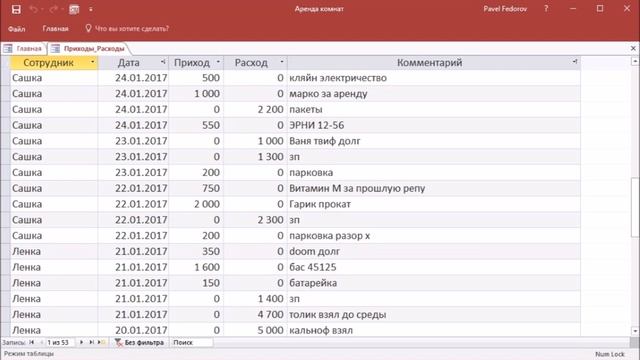This screenshot has height=360, width=640.
Task: Go to the previous record
Action: click(x=41, y=342)
